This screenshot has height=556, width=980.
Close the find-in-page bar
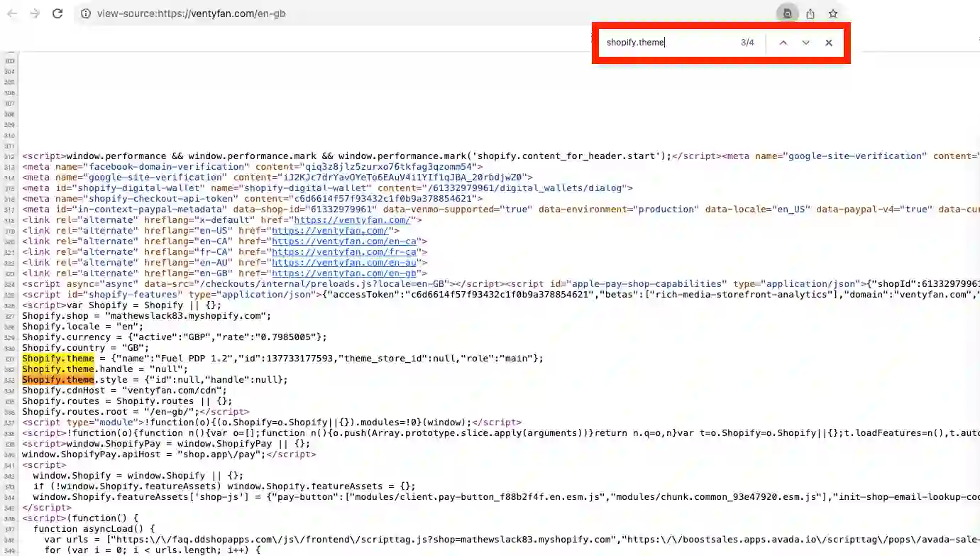tap(828, 43)
